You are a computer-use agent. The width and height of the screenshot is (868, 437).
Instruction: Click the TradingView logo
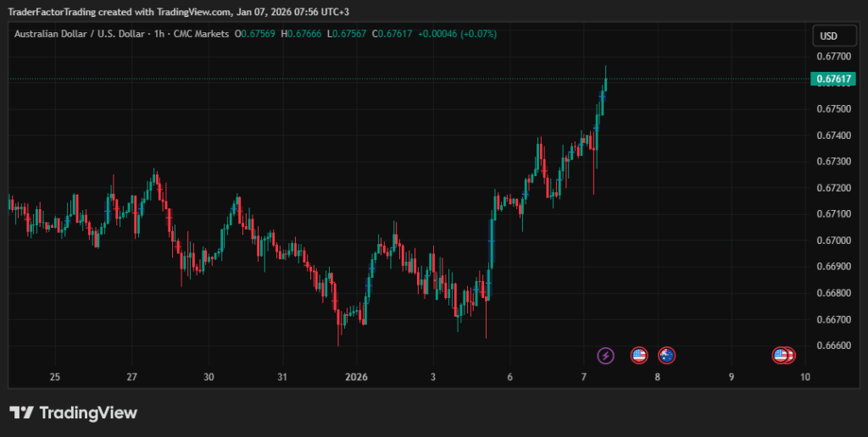pos(73,412)
